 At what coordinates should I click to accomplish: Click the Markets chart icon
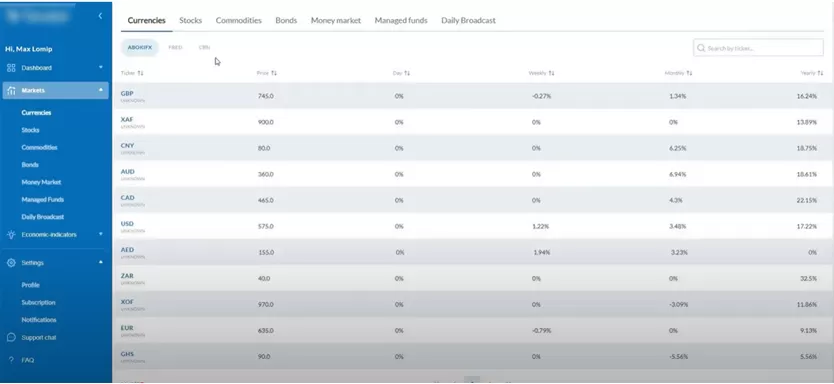[11, 90]
